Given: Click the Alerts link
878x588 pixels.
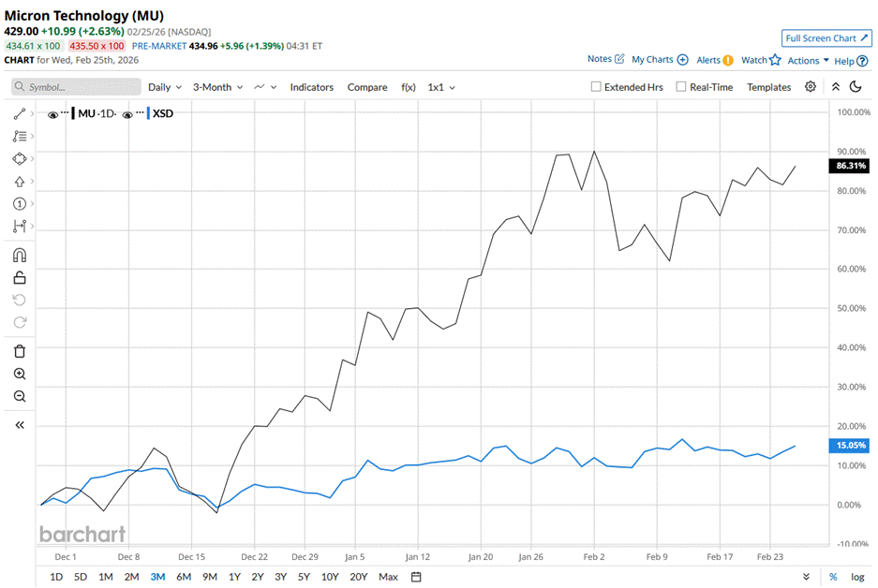Looking at the screenshot, I should [708, 60].
